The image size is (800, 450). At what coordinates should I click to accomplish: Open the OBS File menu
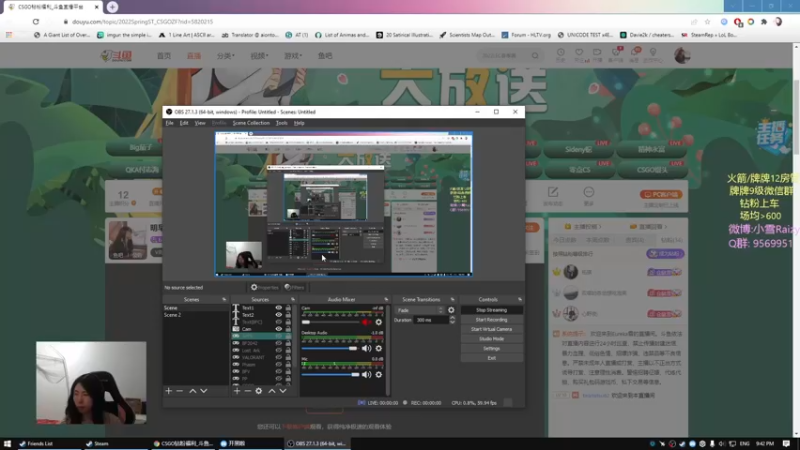[169, 123]
